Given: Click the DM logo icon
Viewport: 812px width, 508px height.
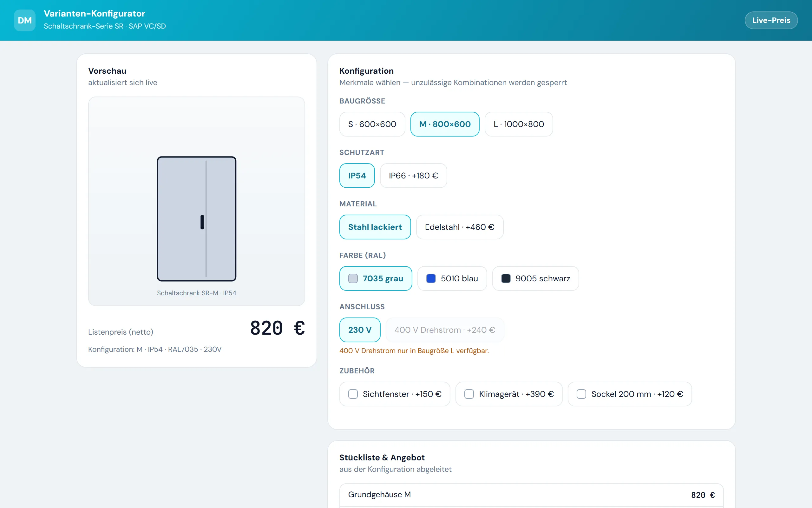Looking at the screenshot, I should pos(24,20).
